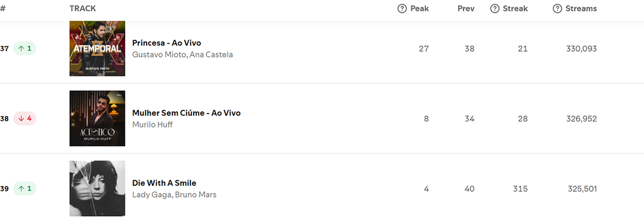Image resolution: width=644 pixels, height=221 pixels.
Task: Open the track Mulher Sem Ciúme - Ao Vivo
Action: point(186,113)
